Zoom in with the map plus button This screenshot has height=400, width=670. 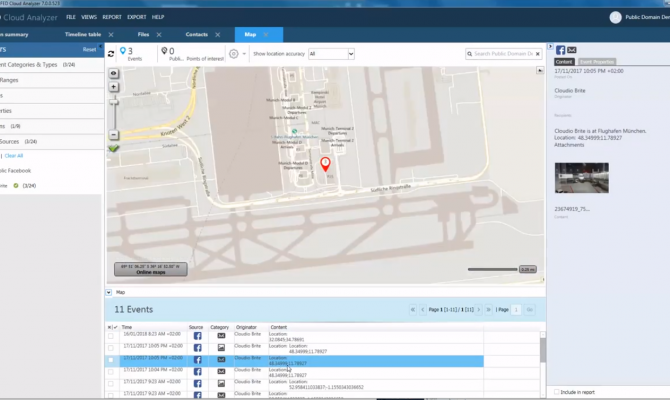(x=114, y=87)
